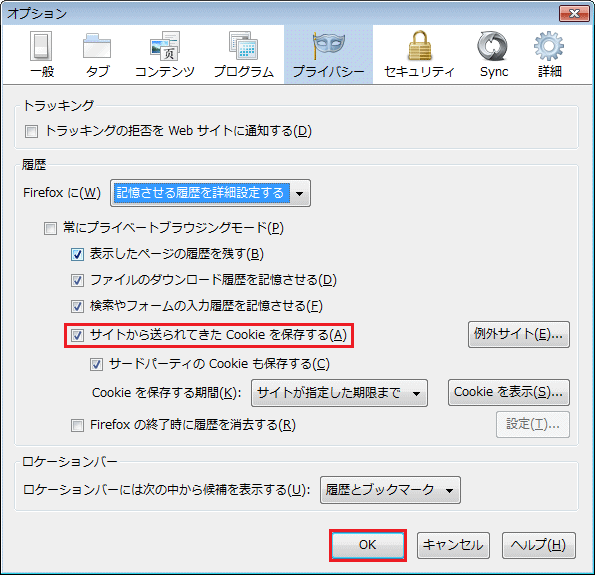Click the 例外サイト(E)... button
Image resolution: width=595 pixels, height=575 pixels.
(519, 334)
